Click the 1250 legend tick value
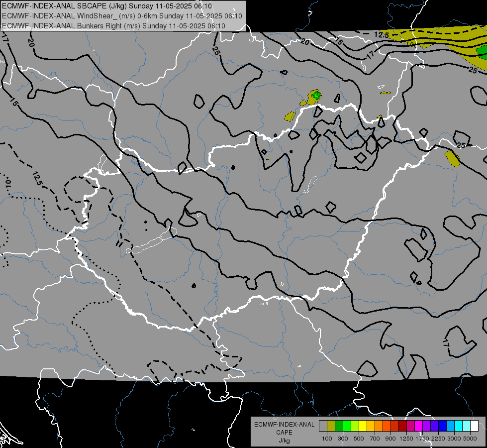 [406, 439]
